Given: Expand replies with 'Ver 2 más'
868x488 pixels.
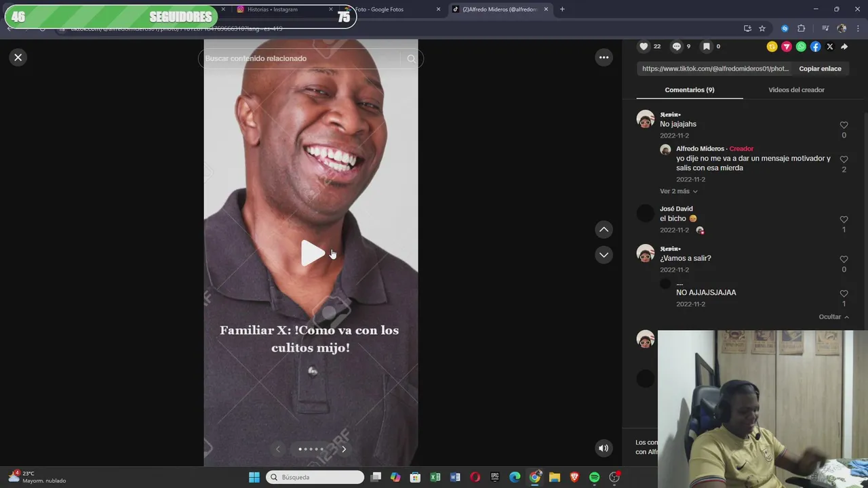Looking at the screenshot, I should tap(678, 191).
